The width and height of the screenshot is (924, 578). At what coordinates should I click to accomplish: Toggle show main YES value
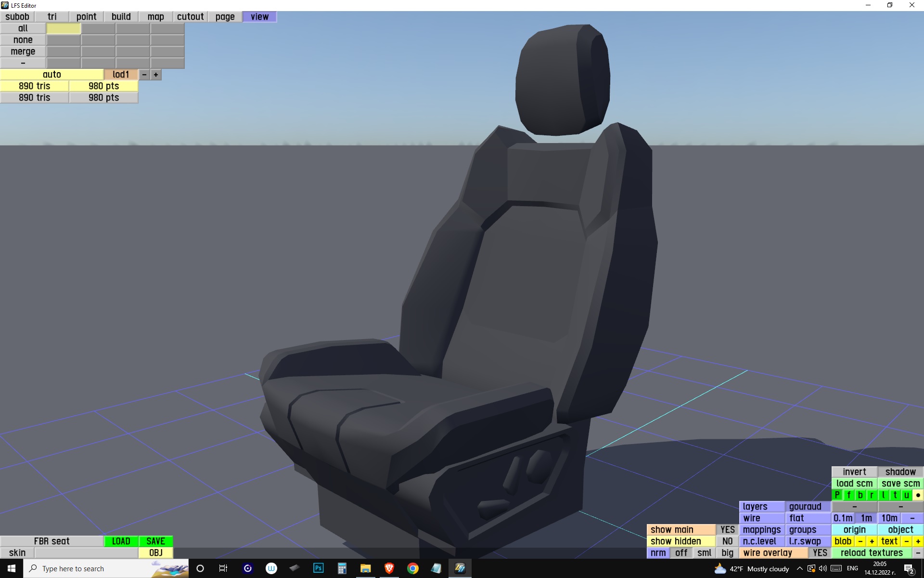tap(727, 529)
